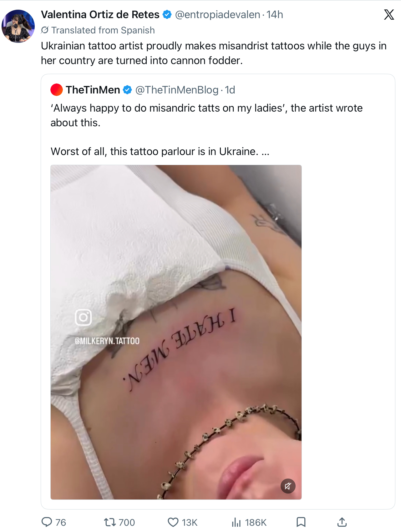The image size is (401, 532).
Task: View post analytics bar chart icon
Action: point(236,522)
